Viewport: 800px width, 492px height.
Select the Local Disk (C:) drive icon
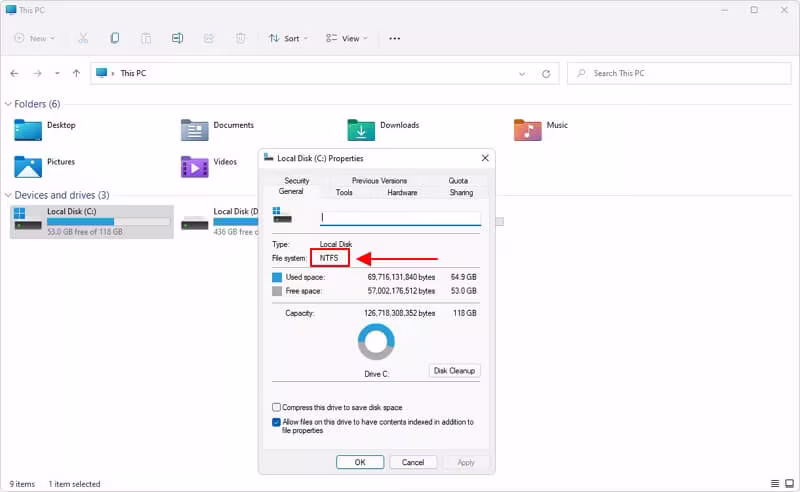point(28,219)
